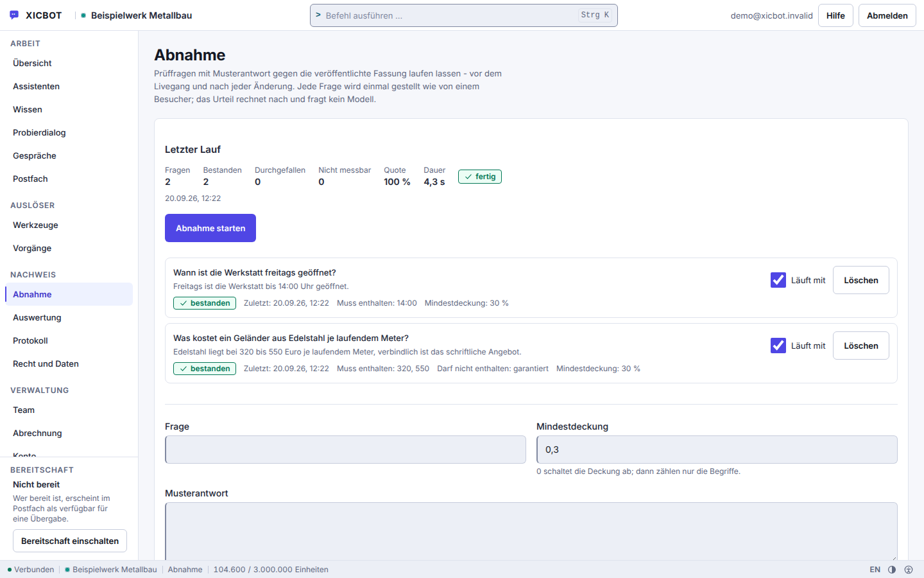
Task: Open Übersicht in the sidebar
Action: (x=69, y=63)
